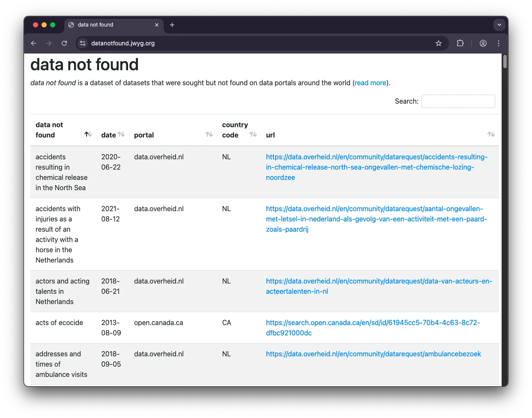View site information icon in the address bar
Image resolution: width=532 pixels, height=418 pixels.
[x=83, y=43]
